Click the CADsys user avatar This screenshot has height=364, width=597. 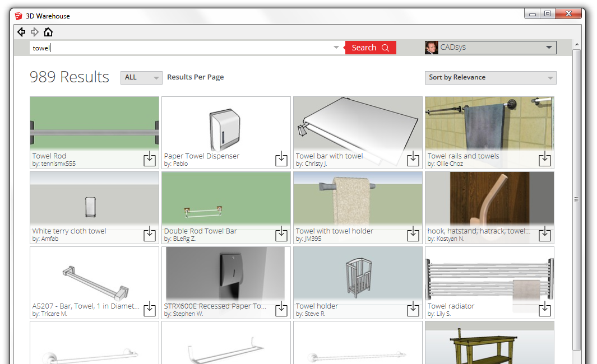point(432,48)
